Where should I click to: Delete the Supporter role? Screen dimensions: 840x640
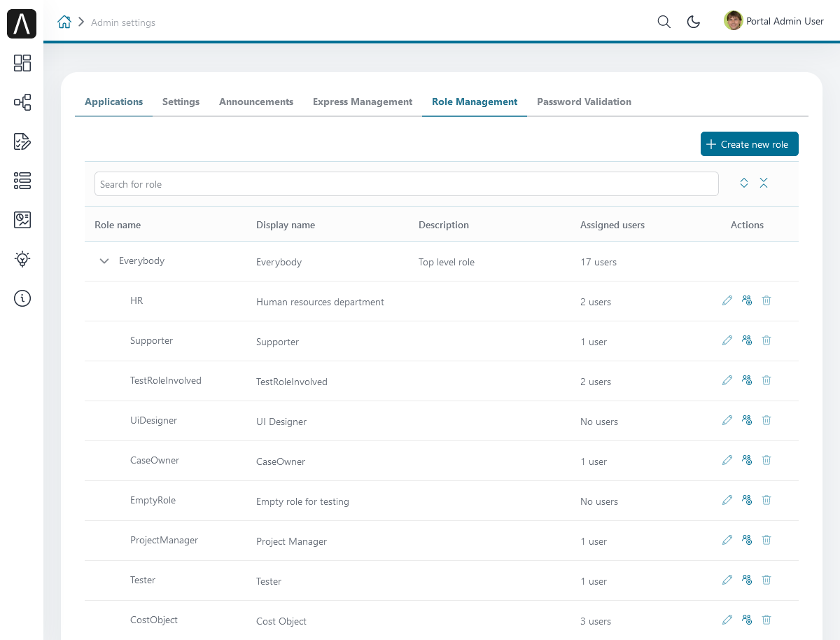pyautogui.click(x=766, y=340)
